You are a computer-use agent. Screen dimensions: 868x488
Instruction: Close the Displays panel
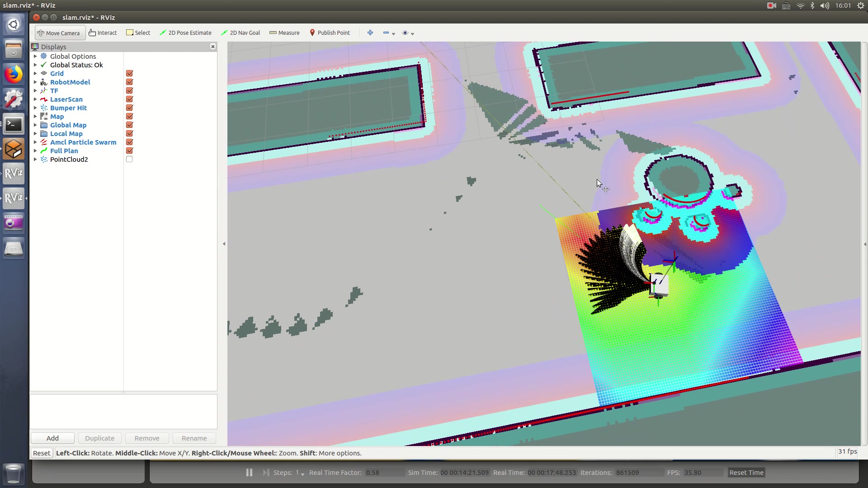213,47
